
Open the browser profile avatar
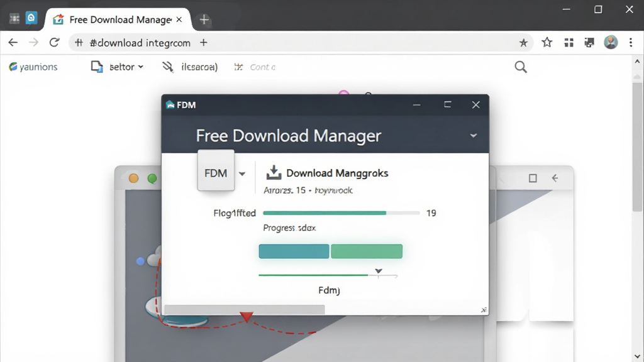(x=611, y=42)
